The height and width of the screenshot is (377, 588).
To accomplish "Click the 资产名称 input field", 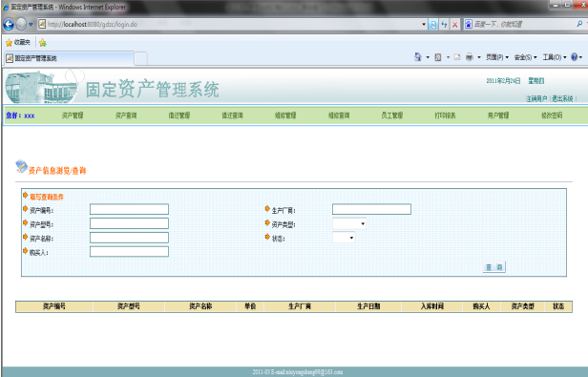I will [x=130, y=238].
